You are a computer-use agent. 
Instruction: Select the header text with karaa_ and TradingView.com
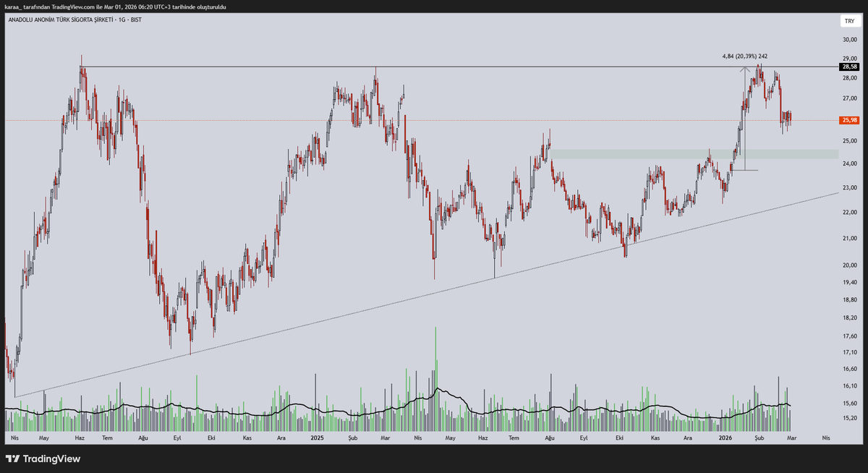(116, 6)
